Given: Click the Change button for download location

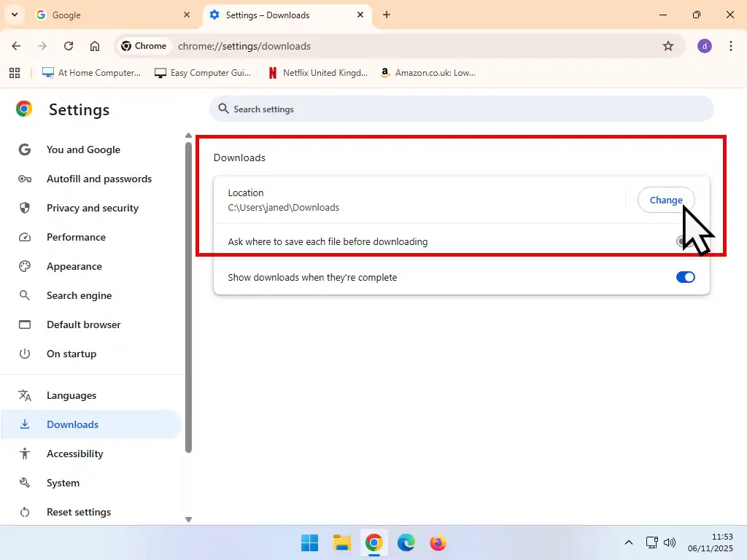Looking at the screenshot, I should pyautogui.click(x=665, y=200).
